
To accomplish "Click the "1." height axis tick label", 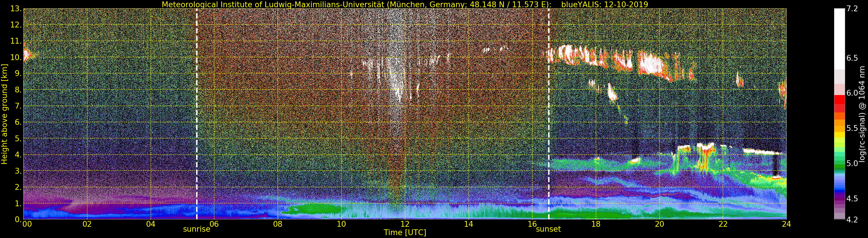I will pyautogui.click(x=18, y=203).
